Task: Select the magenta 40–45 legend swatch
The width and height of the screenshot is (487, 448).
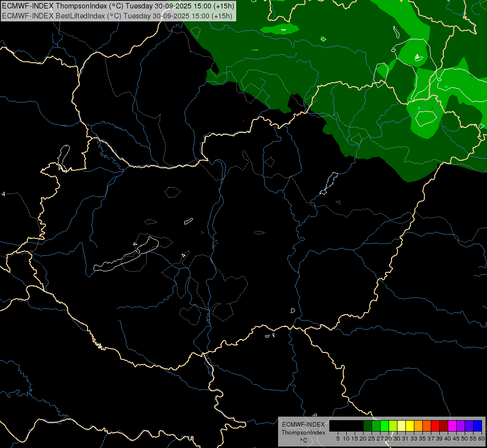Action: [x=452, y=426]
